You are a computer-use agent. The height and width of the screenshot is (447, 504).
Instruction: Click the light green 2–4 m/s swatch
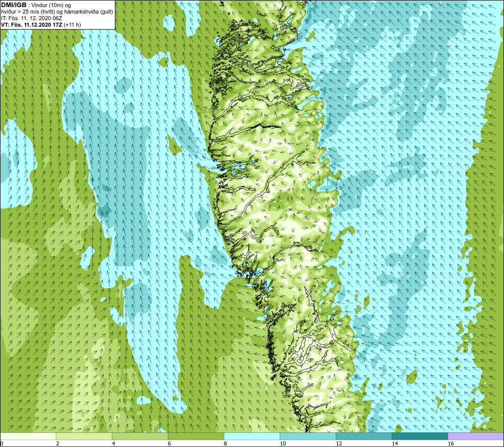[84, 436]
